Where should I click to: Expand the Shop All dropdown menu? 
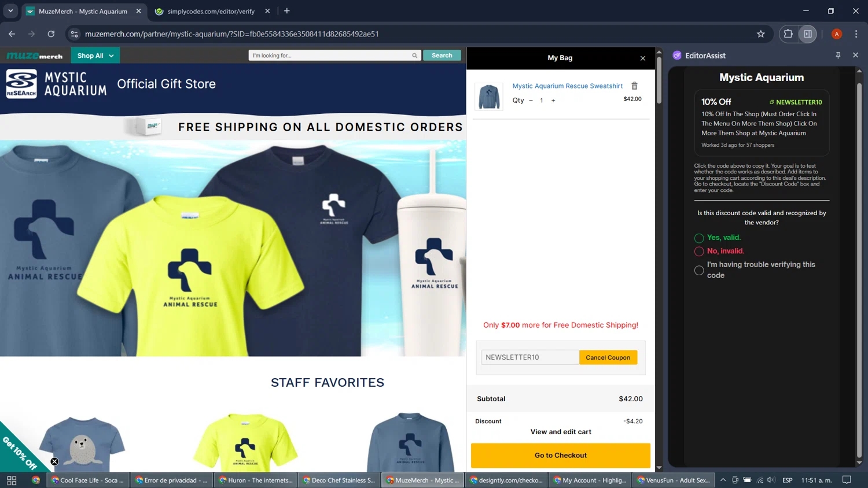tap(95, 56)
